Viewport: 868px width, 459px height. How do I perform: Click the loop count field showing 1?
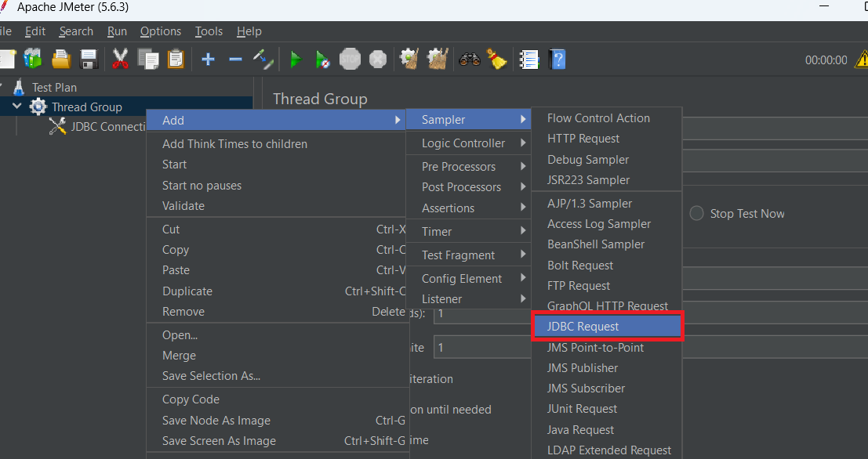click(x=481, y=347)
